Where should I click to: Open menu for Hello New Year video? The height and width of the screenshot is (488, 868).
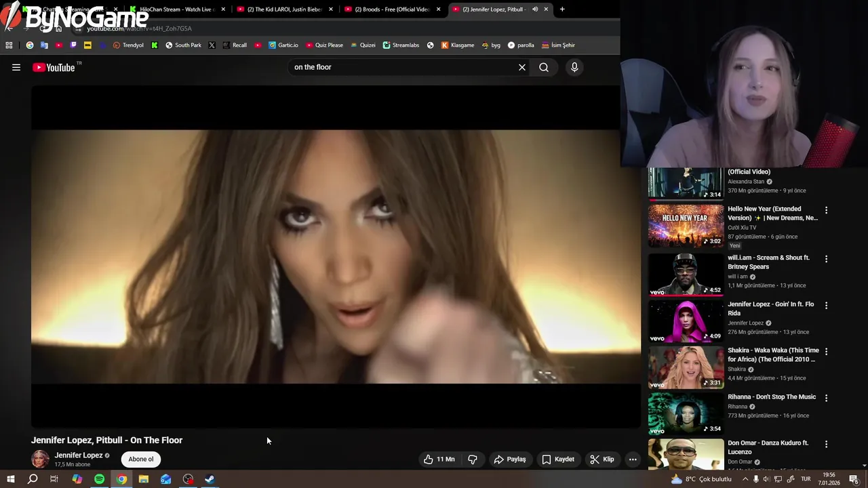pyautogui.click(x=826, y=210)
